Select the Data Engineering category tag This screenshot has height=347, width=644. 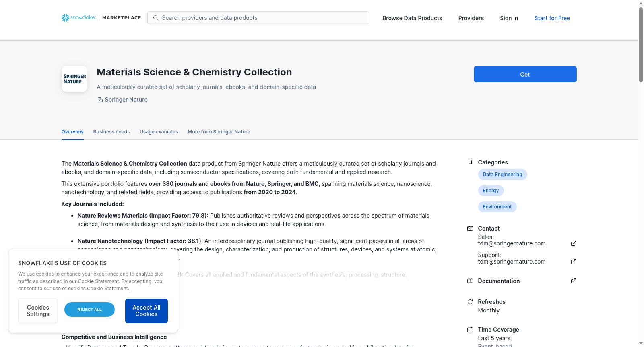tap(502, 175)
